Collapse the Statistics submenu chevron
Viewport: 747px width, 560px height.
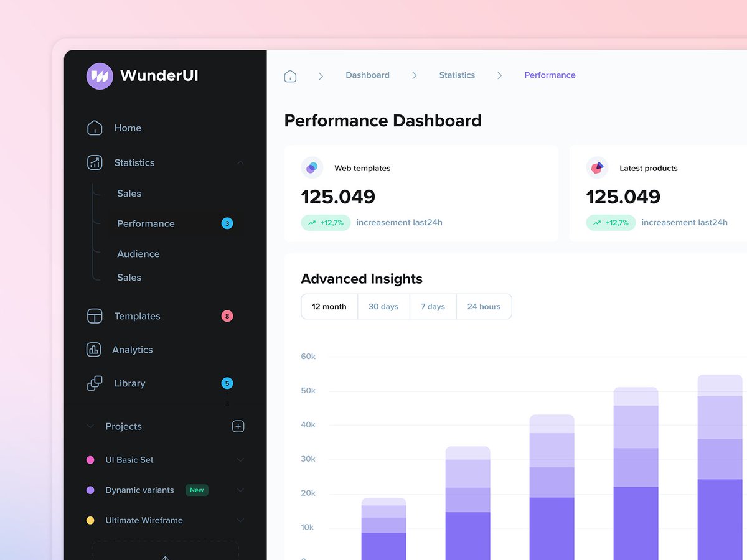point(240,163)
